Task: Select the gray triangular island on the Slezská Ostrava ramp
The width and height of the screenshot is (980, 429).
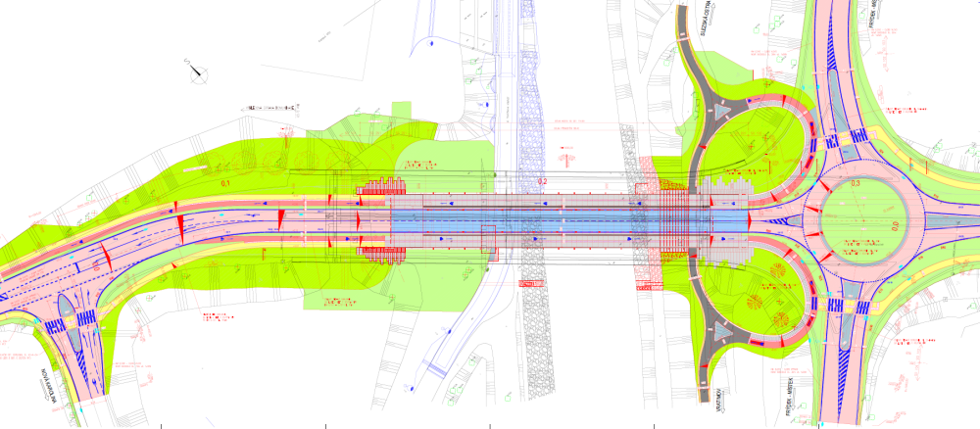Action: pos(722,114)
